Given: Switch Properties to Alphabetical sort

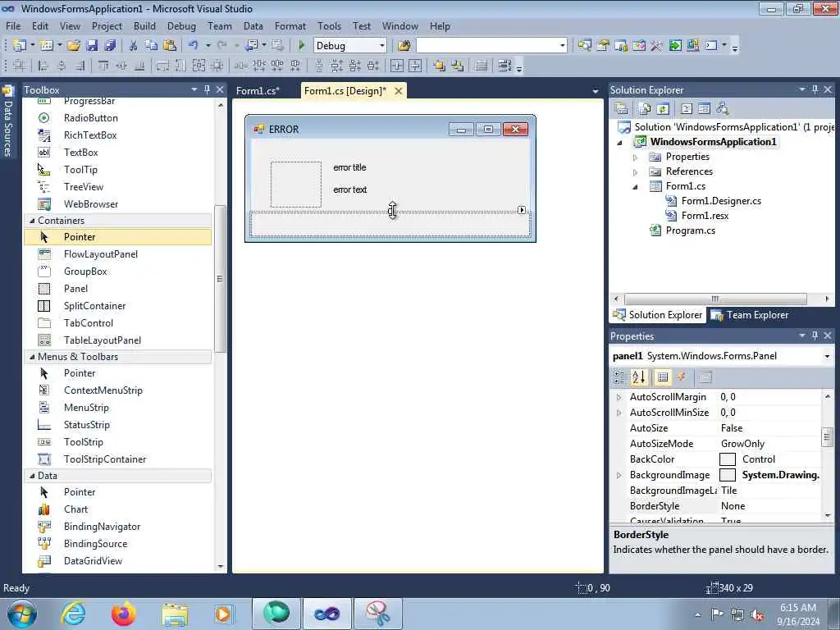Looking at the screenshot, I should click(x=638, y=377).
